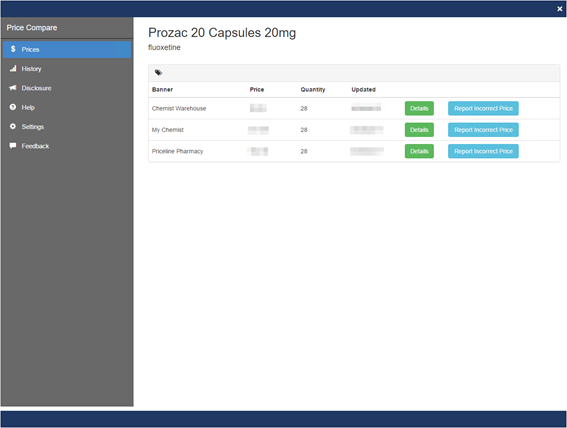View Details for Priceline Pharmacy

[419, 151]
